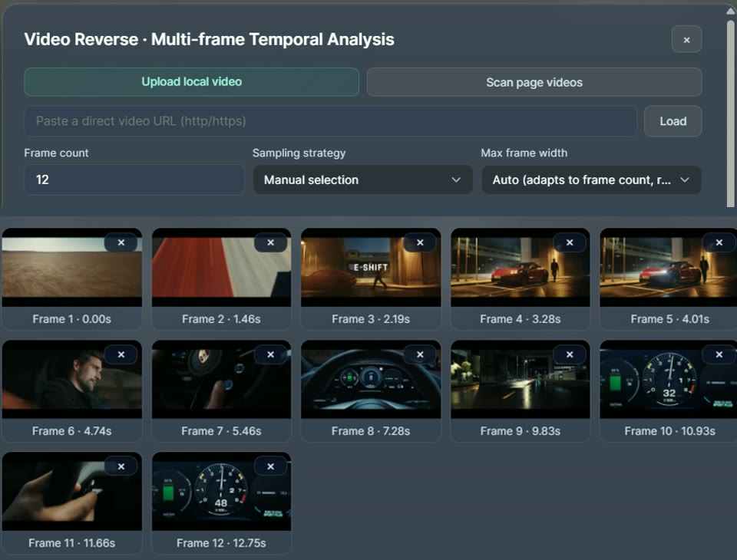The height and width of the screenshot is (560, 737).
Task: Remove Frame 11 with its X icon
Action: [x=121, y=466]
